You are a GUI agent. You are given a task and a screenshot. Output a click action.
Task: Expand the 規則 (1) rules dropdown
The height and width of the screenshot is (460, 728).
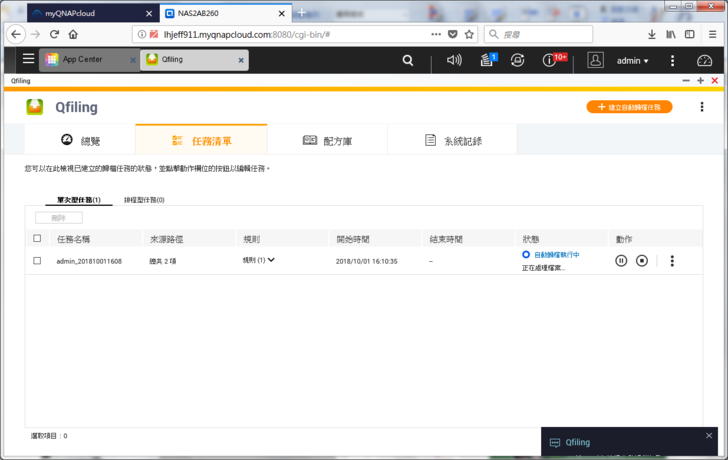pos(259,260)
